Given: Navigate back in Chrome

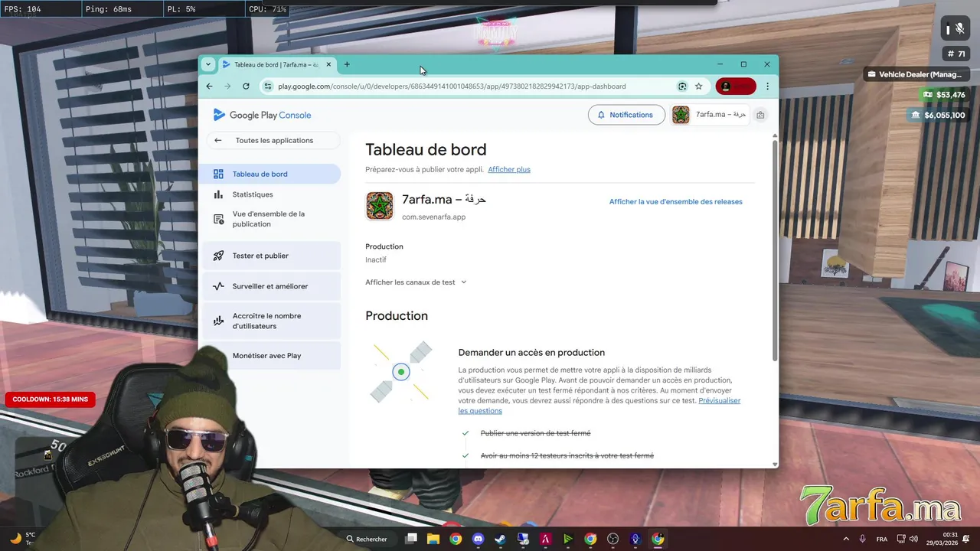Looking at the screenshot, I should click(x=210, y=86).
